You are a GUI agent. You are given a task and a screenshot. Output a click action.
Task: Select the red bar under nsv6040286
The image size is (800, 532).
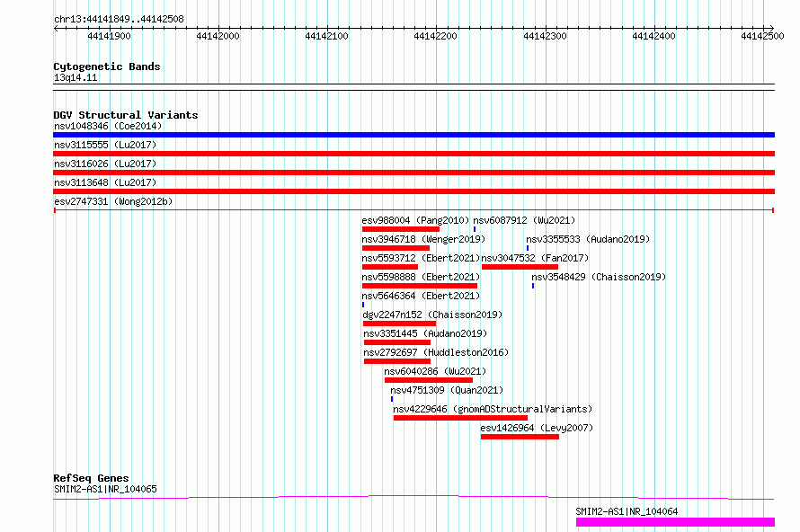[x=429, y=380]
